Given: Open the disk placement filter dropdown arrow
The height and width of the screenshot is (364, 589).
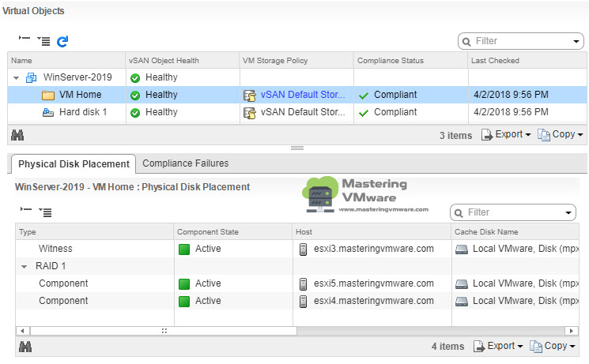Looking at the screenshot, I should coord(568,213).
